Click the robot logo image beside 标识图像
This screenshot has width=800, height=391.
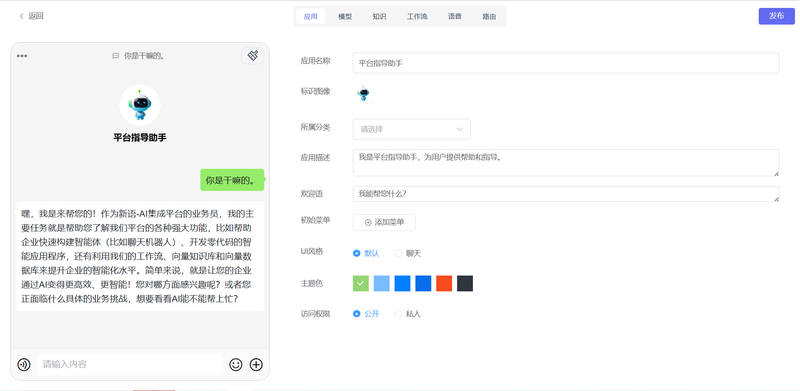click(363, 94)
